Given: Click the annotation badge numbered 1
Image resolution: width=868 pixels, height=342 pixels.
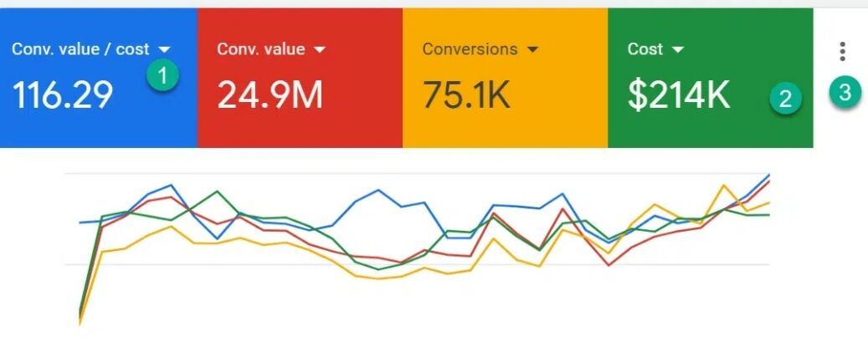Looking at the screenshot, I should (x=163, y=76).
